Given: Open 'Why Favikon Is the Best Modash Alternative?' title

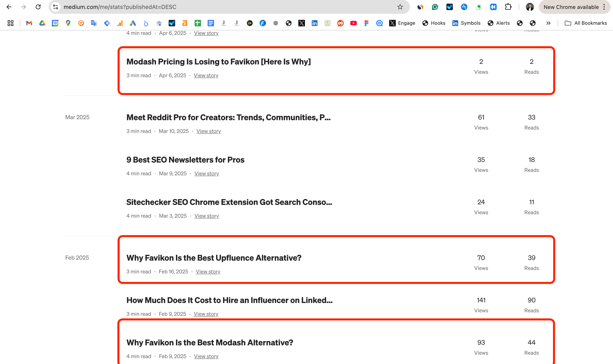Looking at the screenshot, I should [210, 343].
